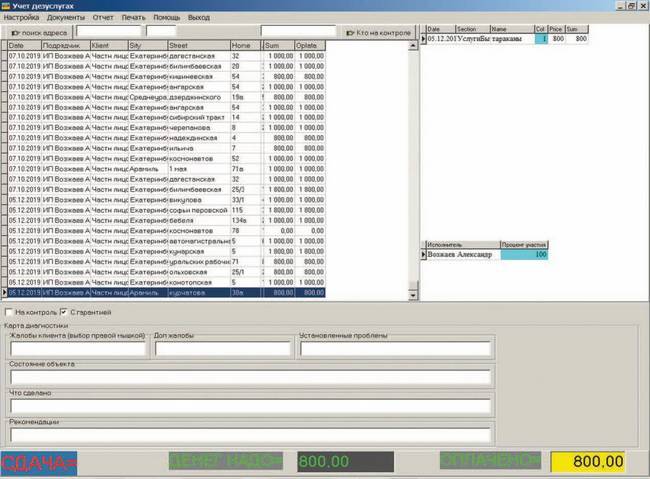
Task: Open the Настройка menu
Action: pos(22,18)
